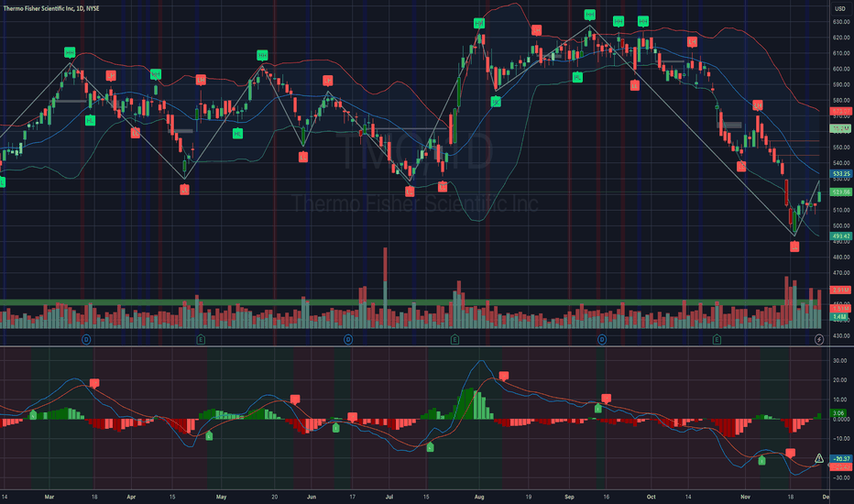Click the HH label at early March peak

point(70,52)
